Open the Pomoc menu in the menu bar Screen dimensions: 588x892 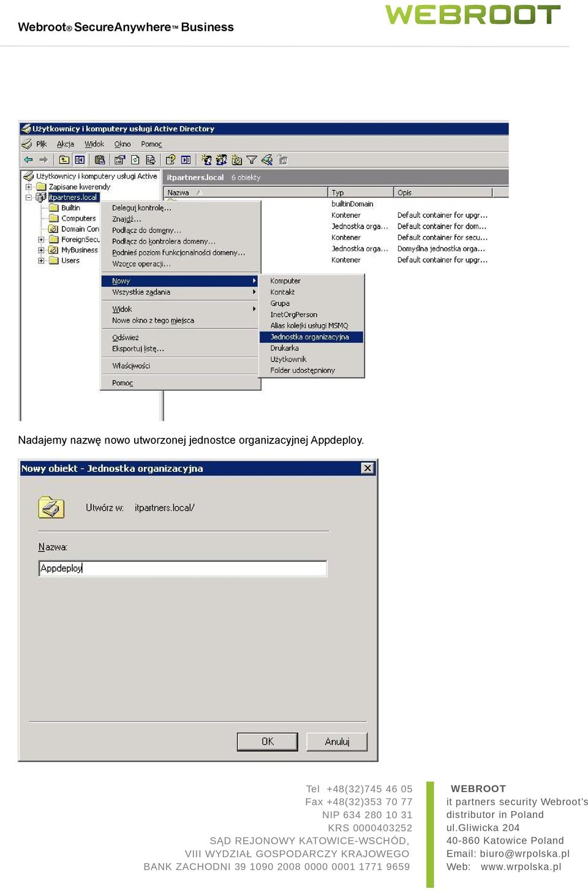(151, 144)
